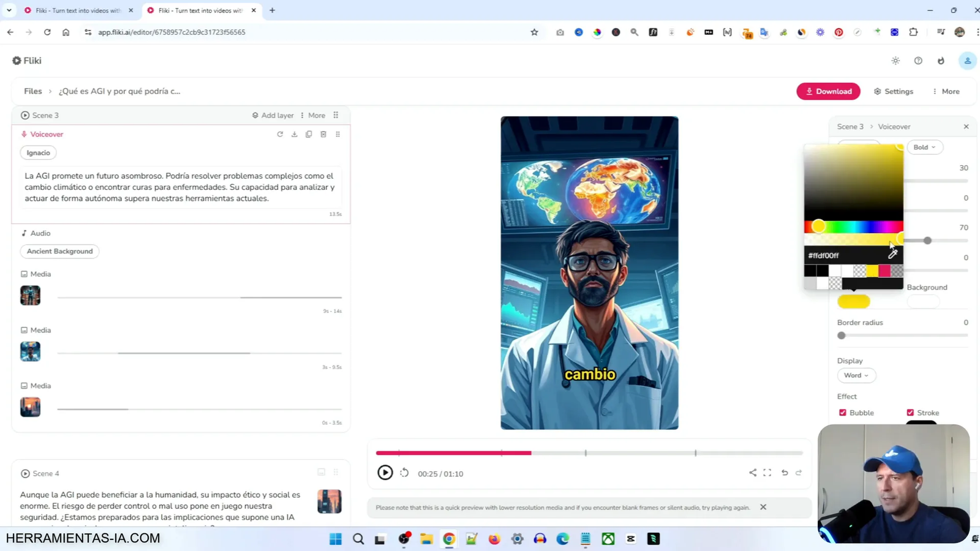
Task: Go to the Files breadcrumb
Action: (x=33, y=91)
